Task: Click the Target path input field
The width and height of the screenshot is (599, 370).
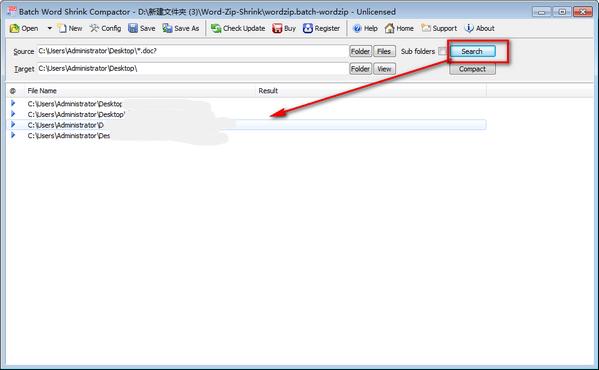Action: click(x=192, y=69)
